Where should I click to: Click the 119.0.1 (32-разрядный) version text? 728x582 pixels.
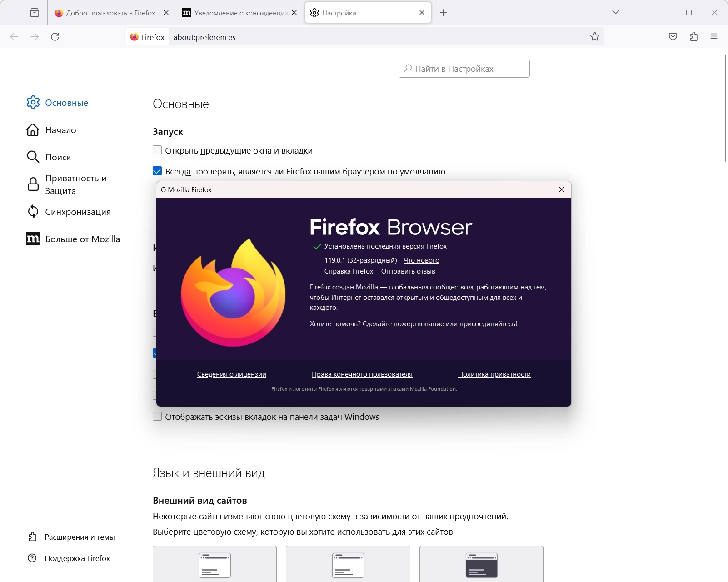click(361, 260)
